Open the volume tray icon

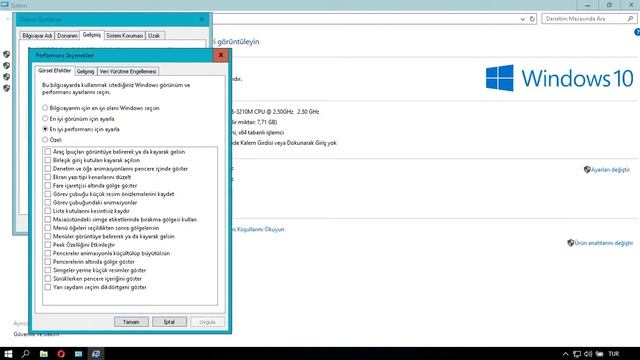[588, 354]
